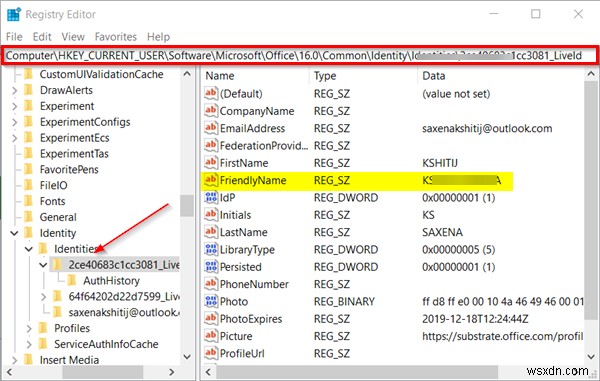
Task: Expand the ExperimentEcs key
Action: [x=14, y=138]
